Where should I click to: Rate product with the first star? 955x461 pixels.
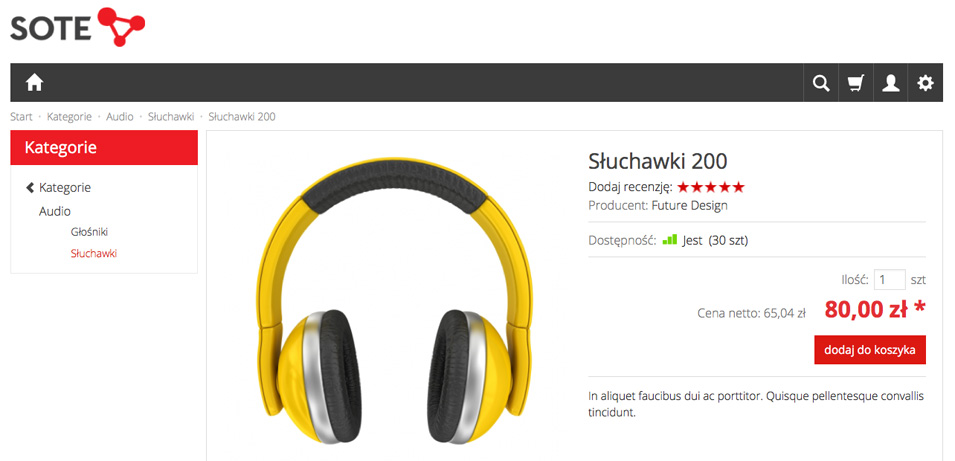[683, 187]
